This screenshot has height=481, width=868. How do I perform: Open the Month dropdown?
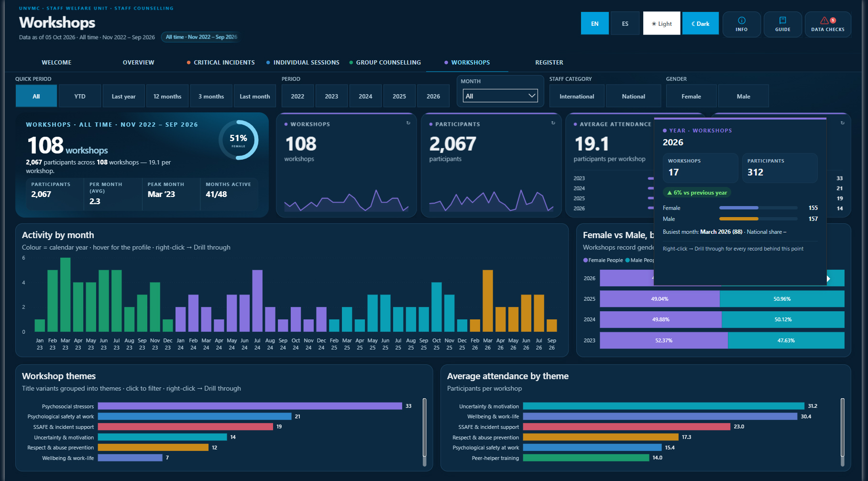tap(500, 96)
